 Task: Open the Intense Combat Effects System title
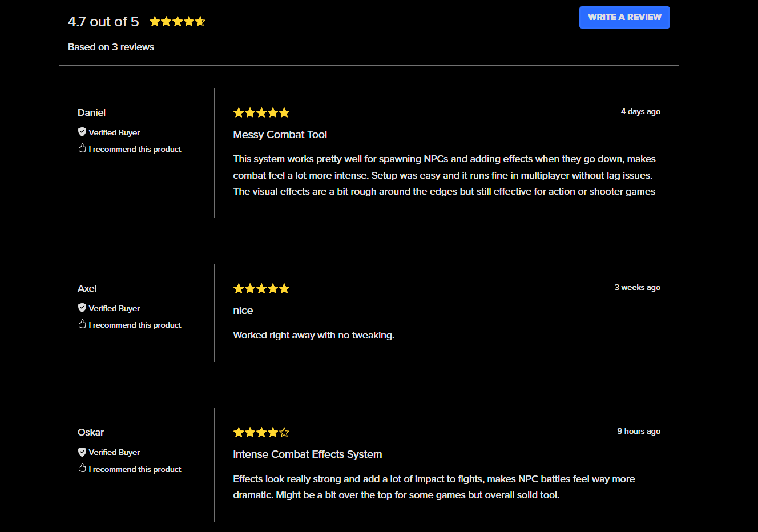(x=308, y=454)
